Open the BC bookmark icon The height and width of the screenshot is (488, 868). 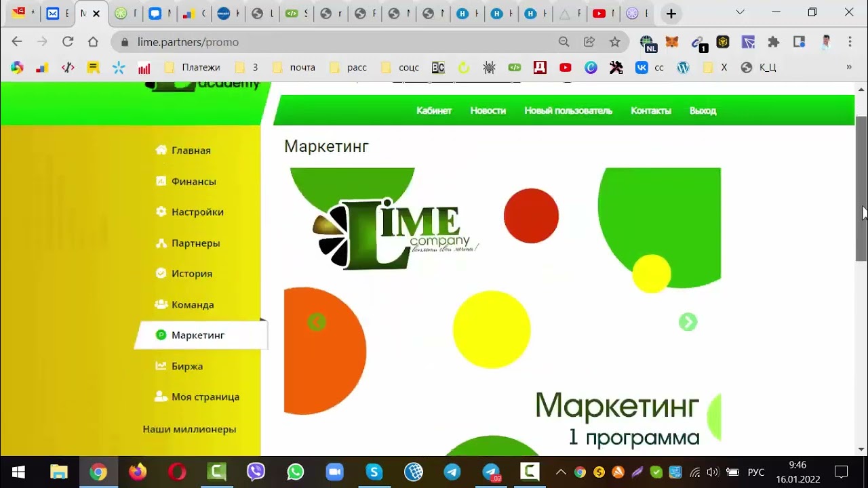tap(438, 67)
